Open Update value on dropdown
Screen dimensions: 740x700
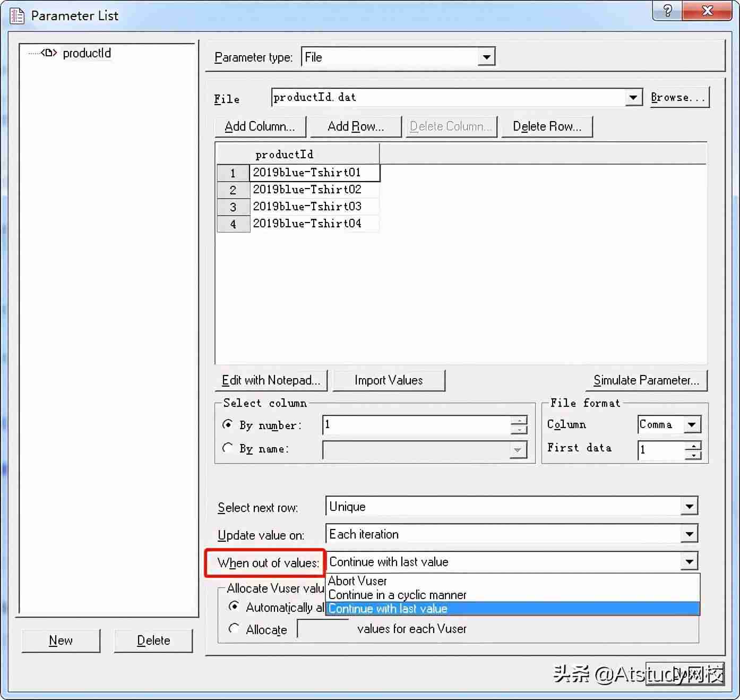(x=689, y=534)
